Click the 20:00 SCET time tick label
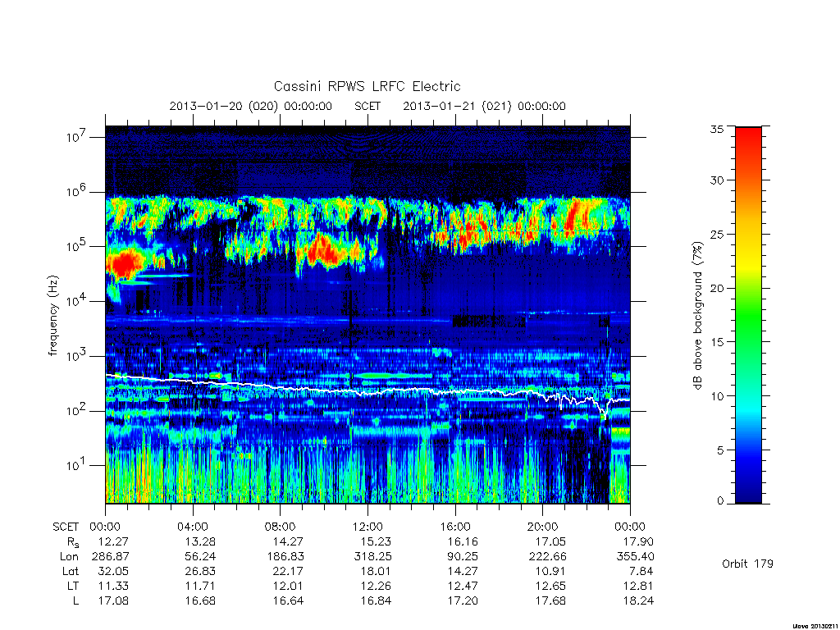Screen dimensions: 840x630 pyautogui.click(x=542, y=527)
